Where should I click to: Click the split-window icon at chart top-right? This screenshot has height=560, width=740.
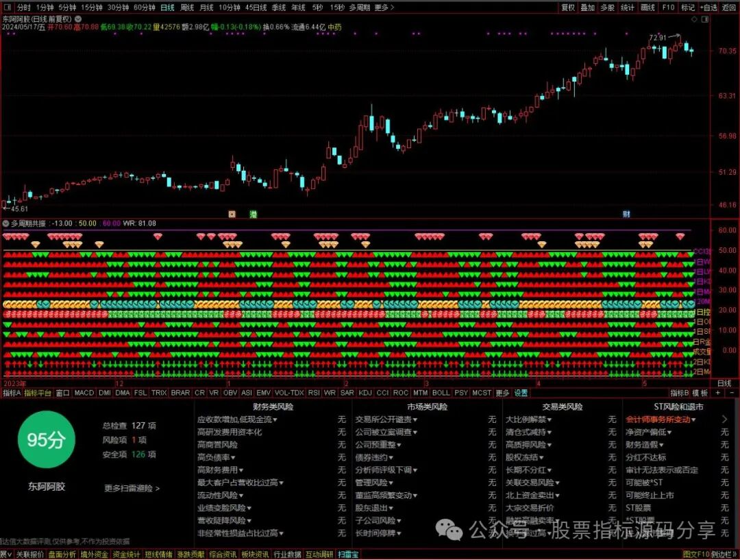coord(705,19)
